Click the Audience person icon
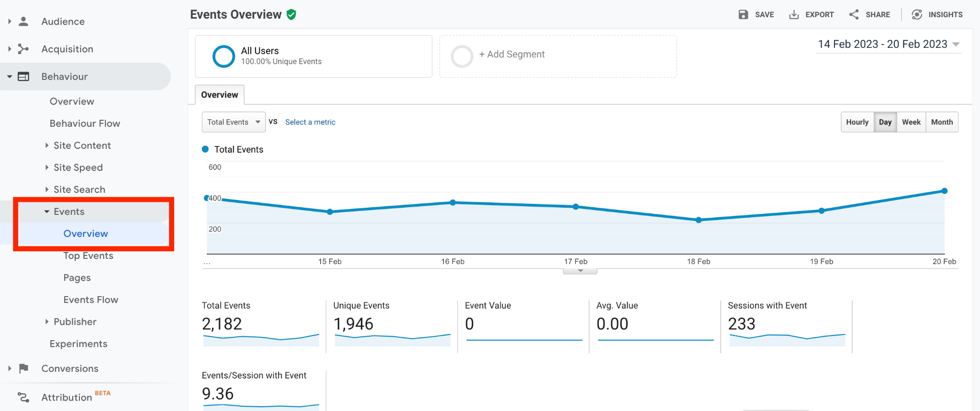980x411 pixels. [23, 22]
